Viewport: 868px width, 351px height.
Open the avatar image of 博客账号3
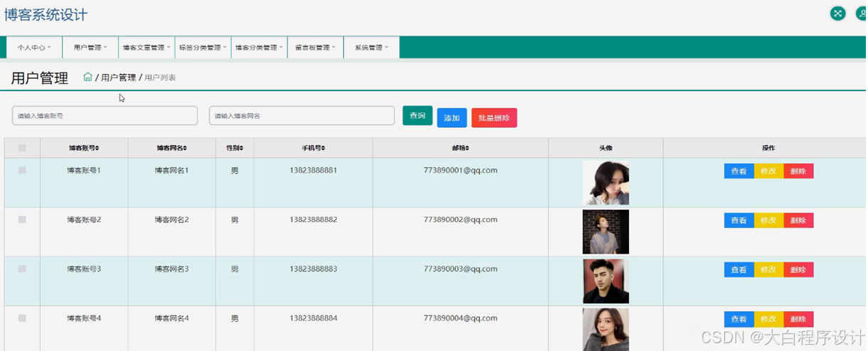pyautogui.click(x=605, y=281)
